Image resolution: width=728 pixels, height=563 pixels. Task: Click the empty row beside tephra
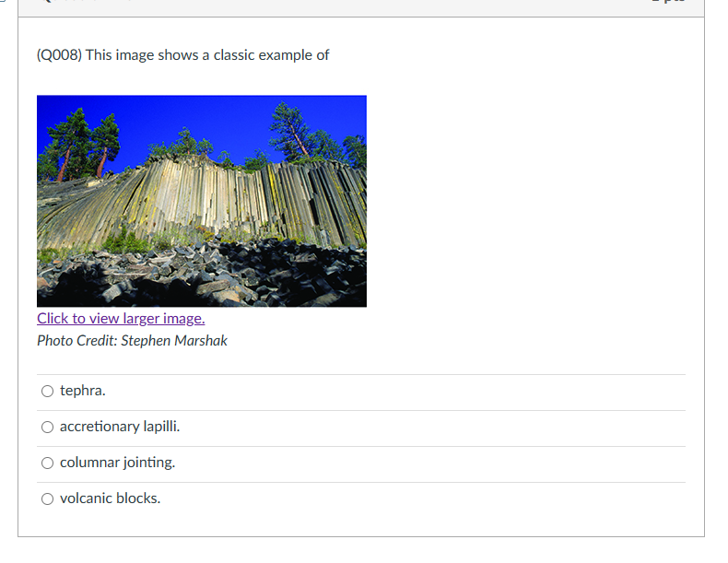tap(394, 393)
